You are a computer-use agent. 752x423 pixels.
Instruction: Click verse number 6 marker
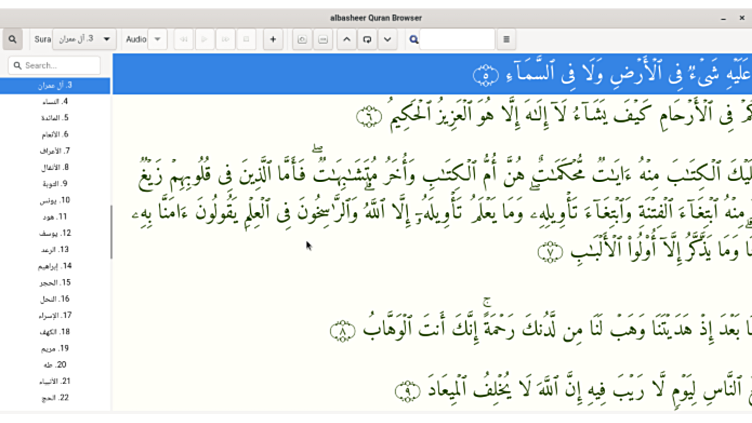[x=369, y=117]
